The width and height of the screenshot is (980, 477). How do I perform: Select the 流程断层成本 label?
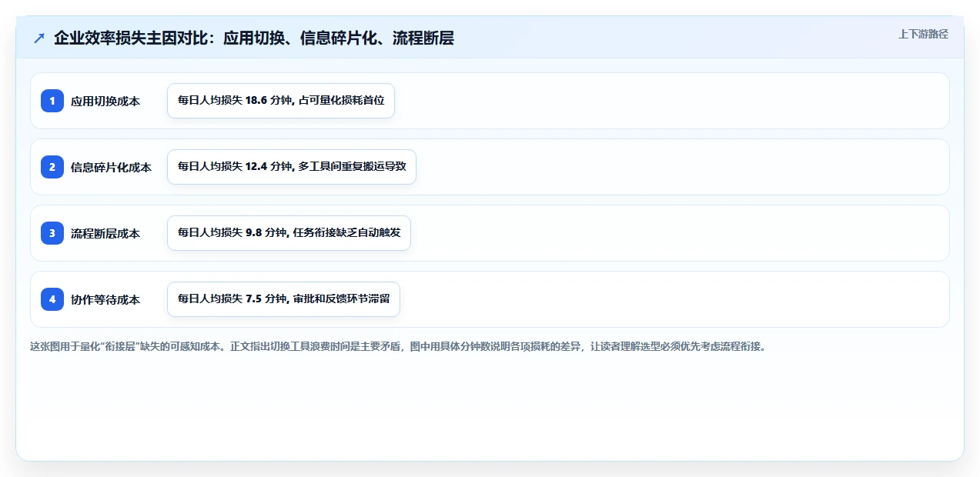point(105,233)
